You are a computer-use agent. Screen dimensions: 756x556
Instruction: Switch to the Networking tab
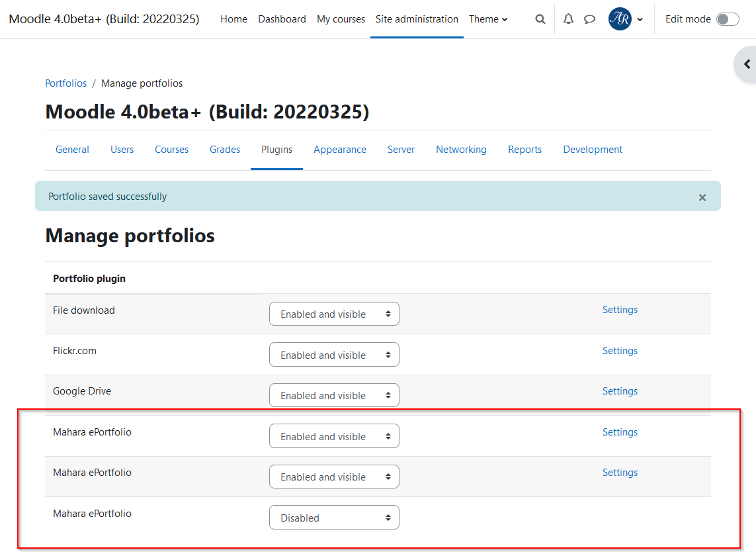pos(462,150)
